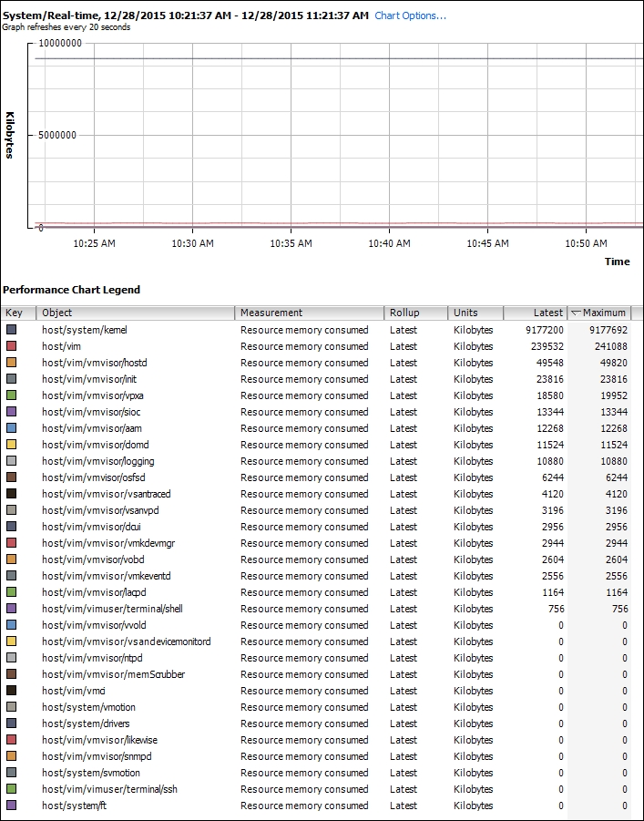Click color key for host/vim/vmvisor/lacpd
Viewport: 644px width, 821px height.
click(11, 592)
